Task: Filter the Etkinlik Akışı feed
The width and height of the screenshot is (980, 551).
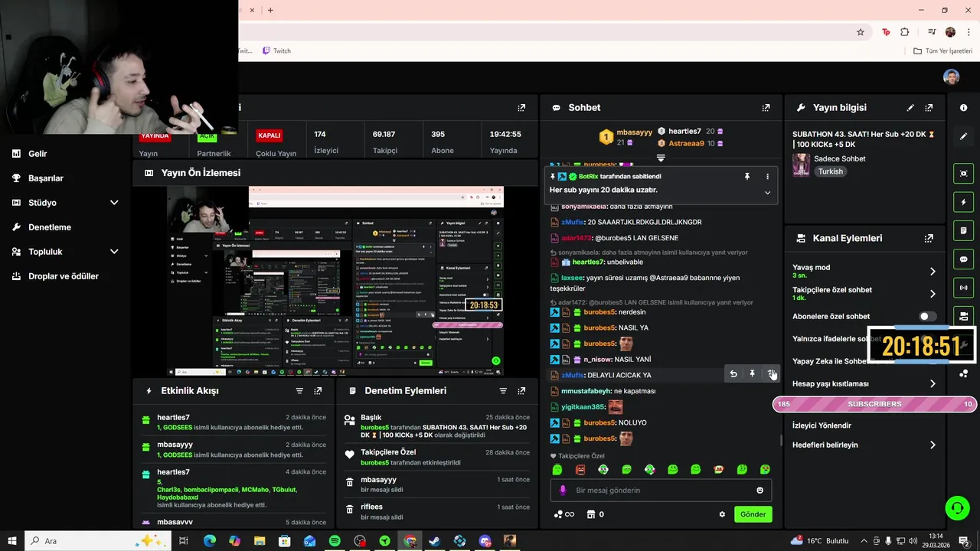Action: tap(299, 390)
